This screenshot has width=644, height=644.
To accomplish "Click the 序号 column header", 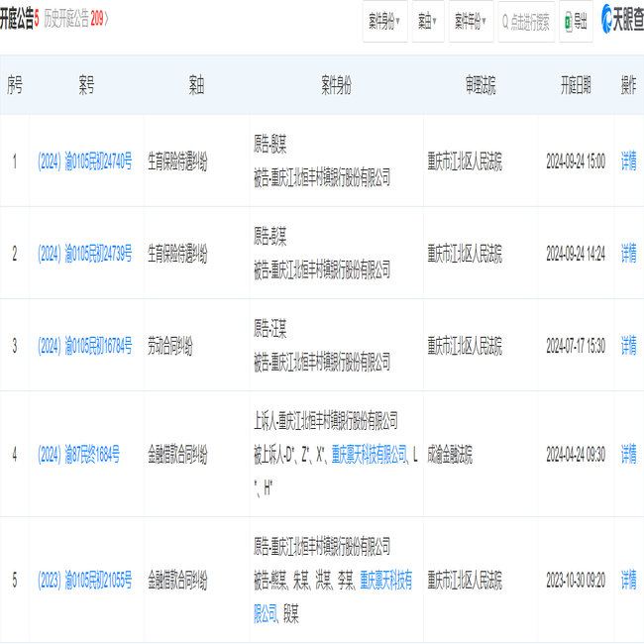I will click(x=15, y=85).
